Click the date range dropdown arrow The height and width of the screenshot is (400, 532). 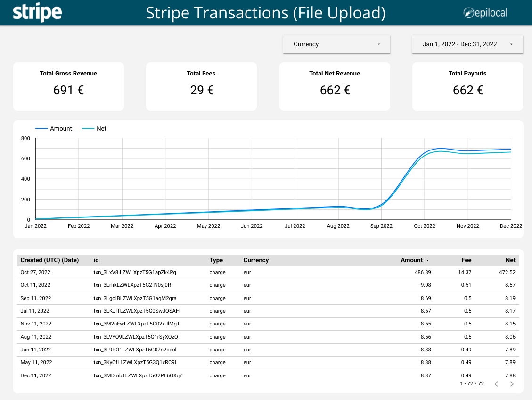tap(511, 44)
